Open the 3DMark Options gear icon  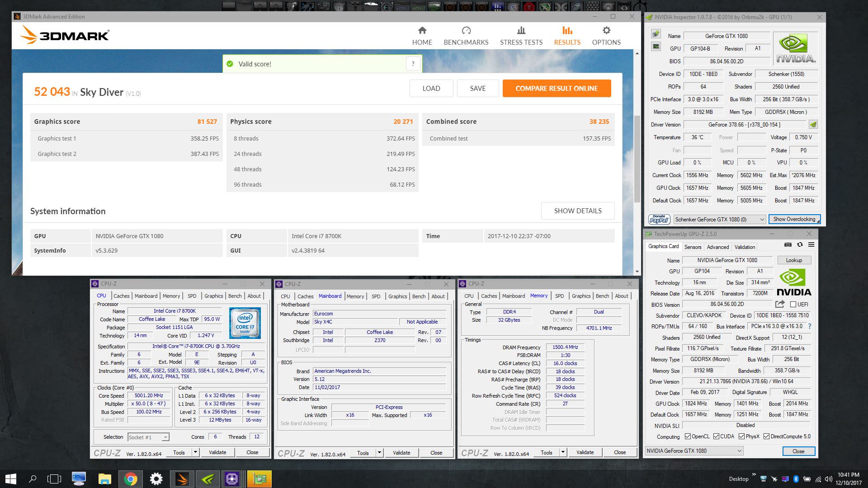click(x=606, y=31)
